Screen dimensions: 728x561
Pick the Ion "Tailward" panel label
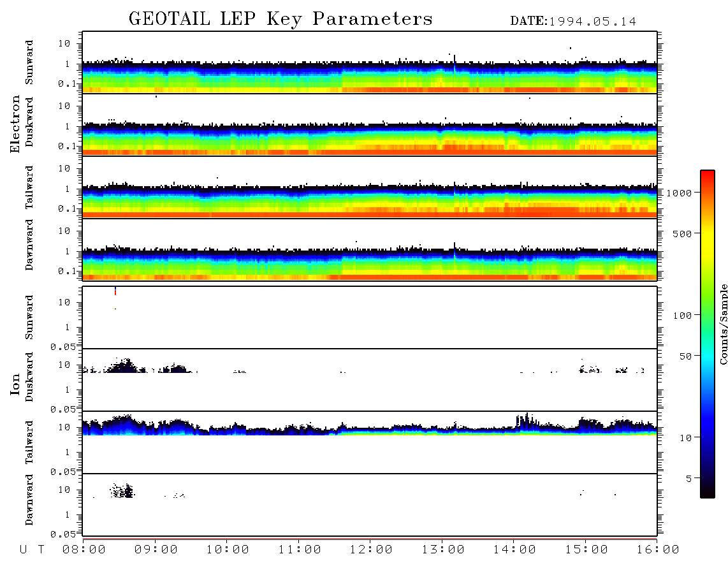(x=29, y=442)
